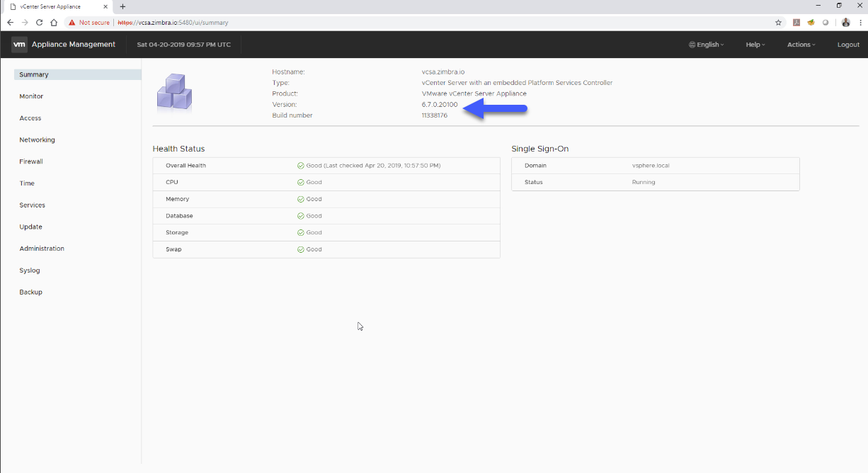Viewport: 868px width, 473px height.
Task: Click the Overall Health row label
Action: [186, 166]
